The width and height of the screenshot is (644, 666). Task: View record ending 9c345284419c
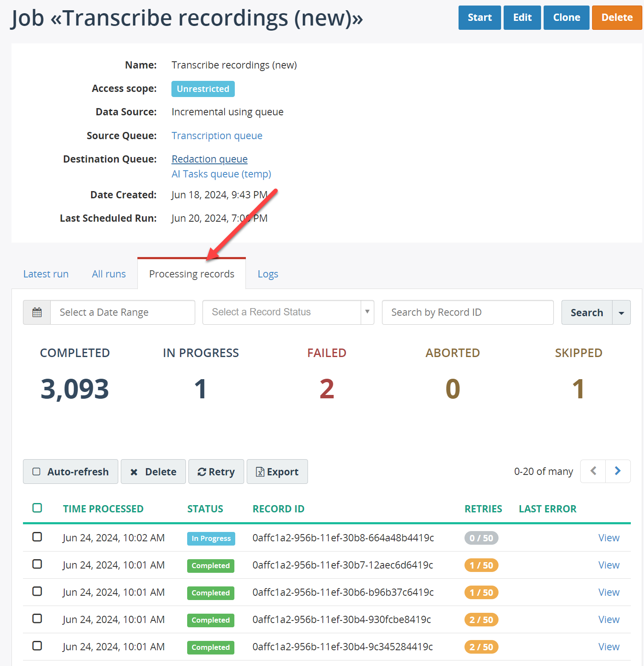click(x=609, y=647)
